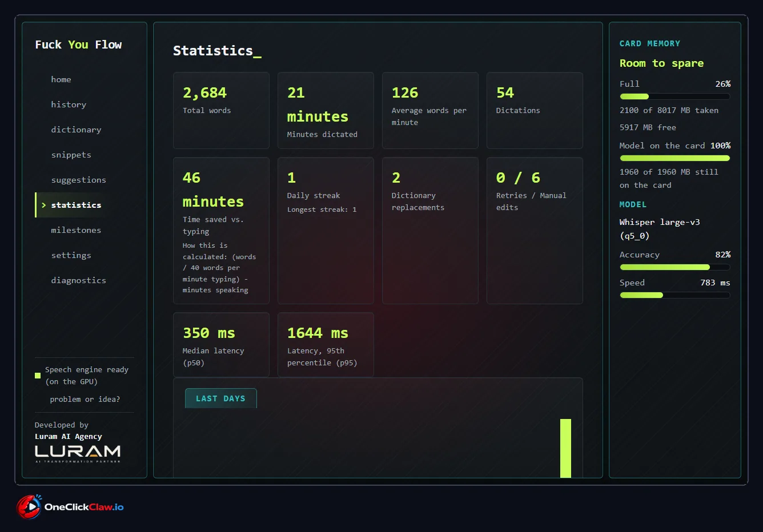Click the 'problem or idea?' link
Screen dimensions: 763x532
85,399
